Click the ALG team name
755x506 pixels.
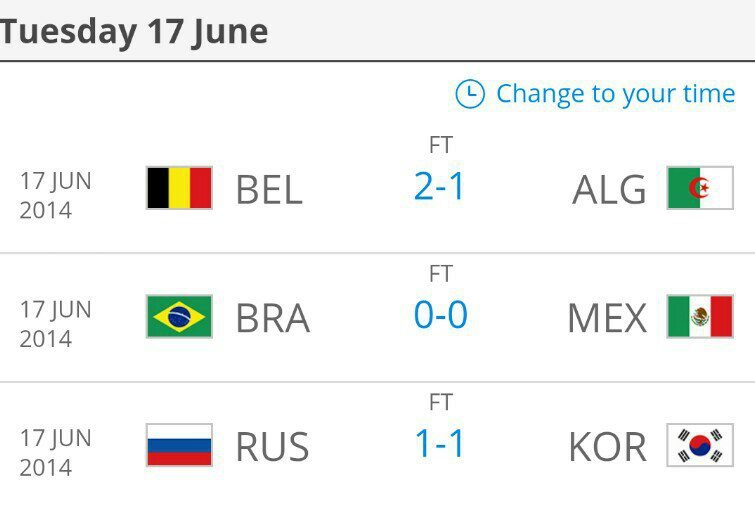click(609, 190)
